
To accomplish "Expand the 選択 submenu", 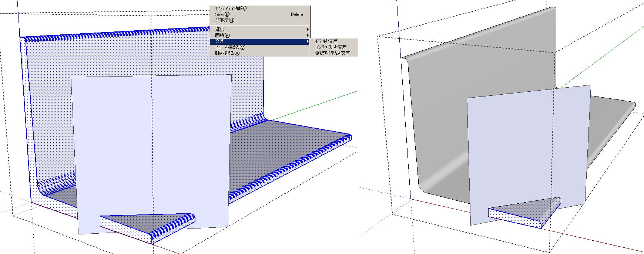I will click(x=260, y=29).
